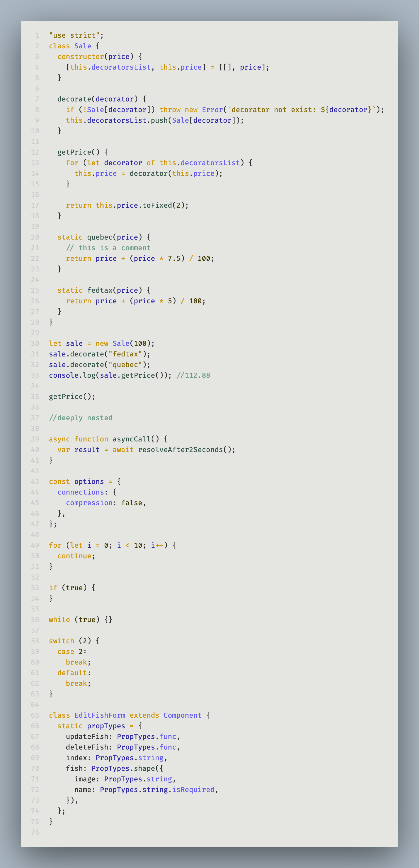This screenshot has width=419, height=868.
Task: Click class name Sale on line 2
Action: point(83,46)
